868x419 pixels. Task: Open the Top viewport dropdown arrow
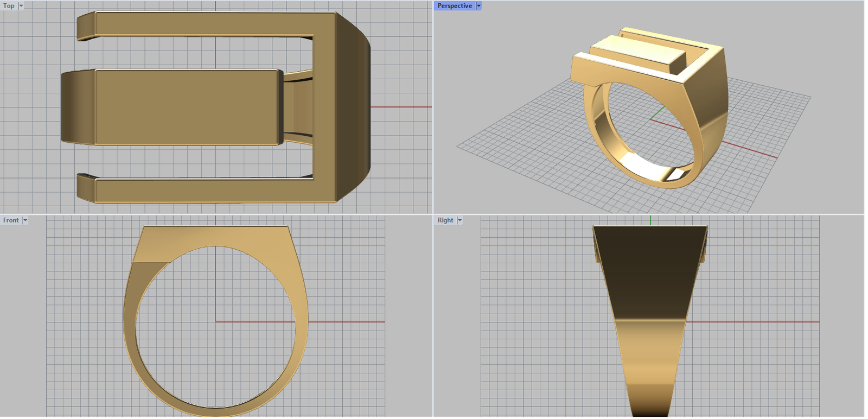(21, 6)
